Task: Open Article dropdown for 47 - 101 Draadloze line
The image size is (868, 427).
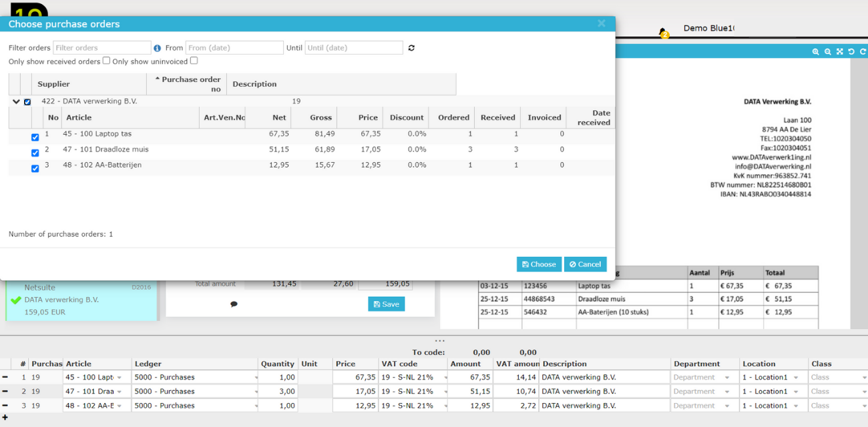Action: 120,392
